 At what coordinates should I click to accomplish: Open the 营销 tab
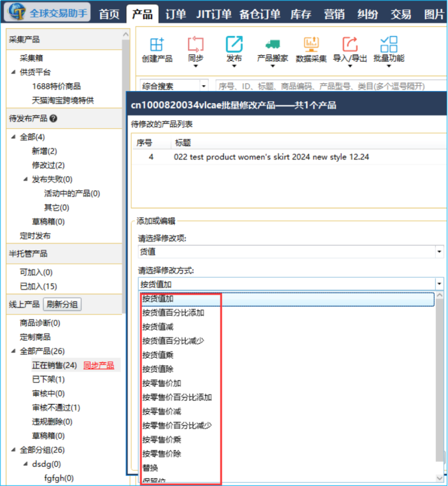334,14
